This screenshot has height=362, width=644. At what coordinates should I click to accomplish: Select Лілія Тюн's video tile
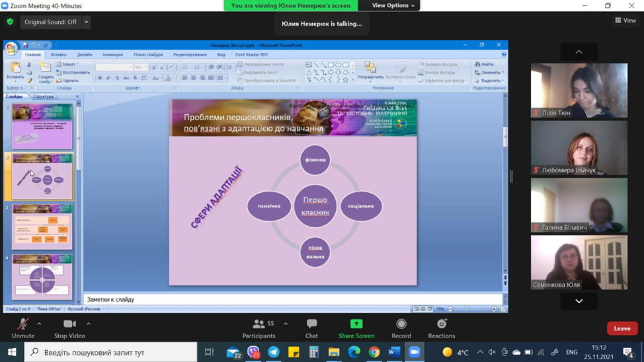[579, 90]
